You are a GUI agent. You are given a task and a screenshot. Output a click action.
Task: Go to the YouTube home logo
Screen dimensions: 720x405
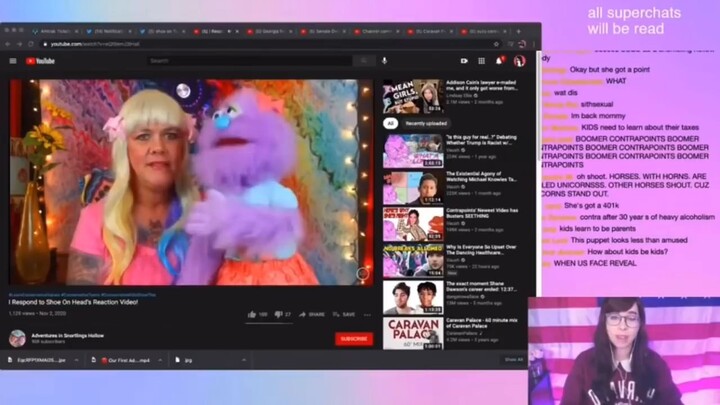click(40, 61)
